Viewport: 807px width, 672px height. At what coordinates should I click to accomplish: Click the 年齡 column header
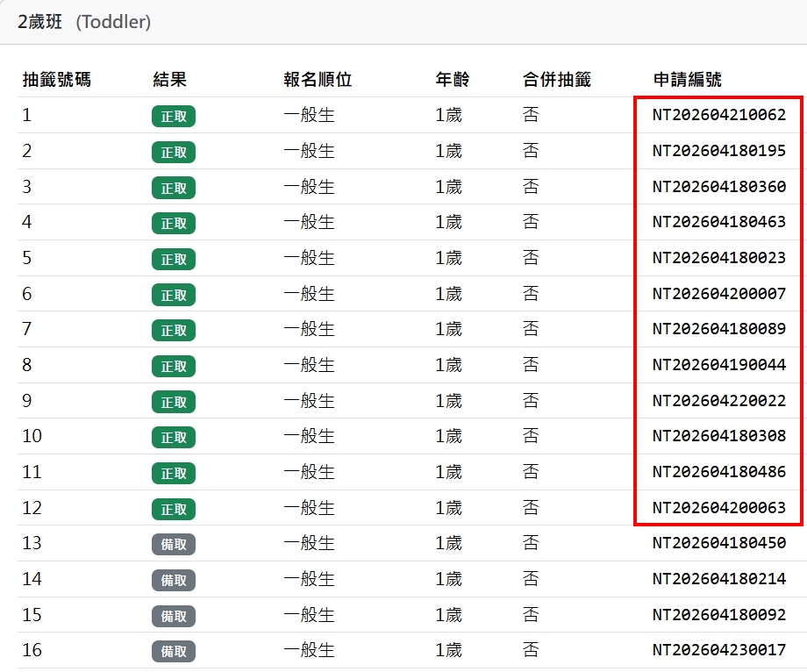[x=453, y=80]
